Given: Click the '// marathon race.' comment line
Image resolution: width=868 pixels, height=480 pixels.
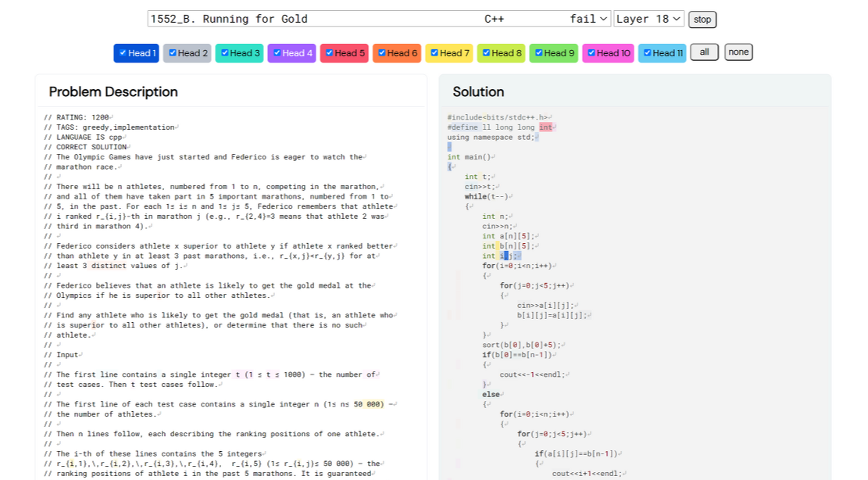Looking at the screenshot, I should [x=81, y=167].
